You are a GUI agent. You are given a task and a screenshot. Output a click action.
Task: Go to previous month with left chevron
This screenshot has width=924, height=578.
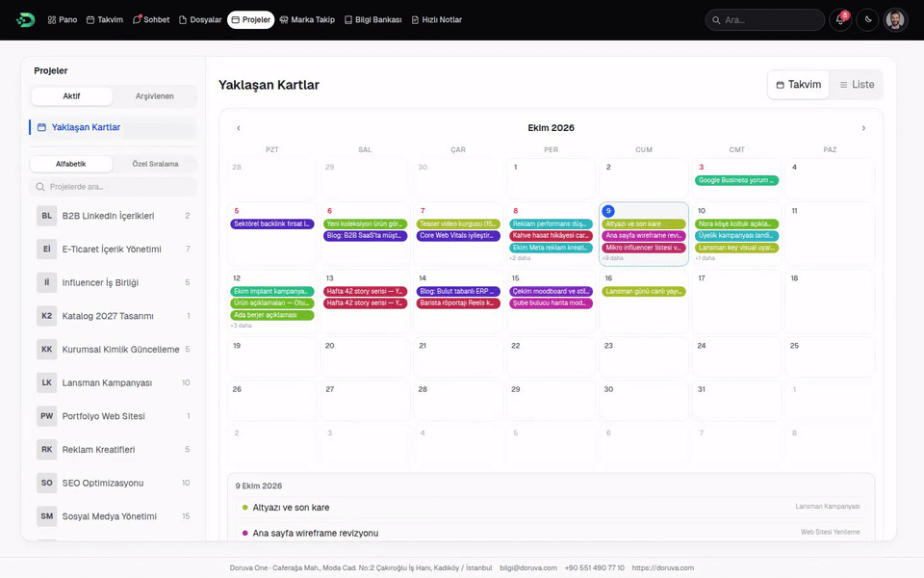click(239, 128)
